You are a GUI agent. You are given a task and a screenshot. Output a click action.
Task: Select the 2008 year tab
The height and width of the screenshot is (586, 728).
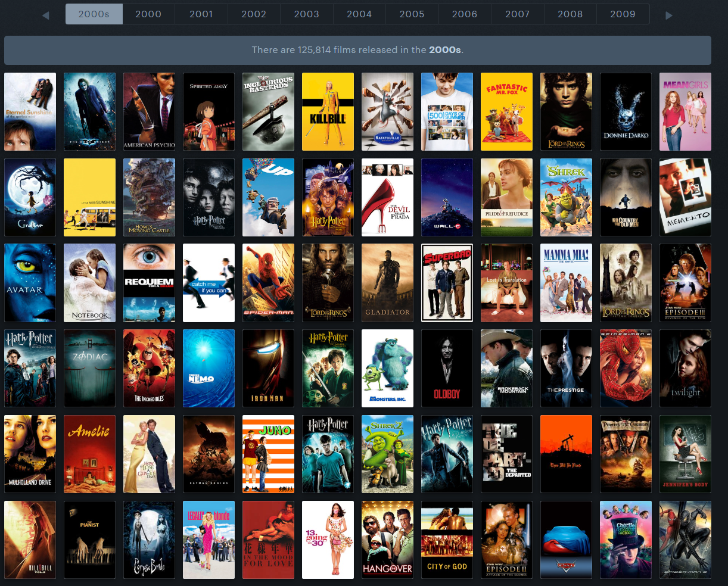570,14
